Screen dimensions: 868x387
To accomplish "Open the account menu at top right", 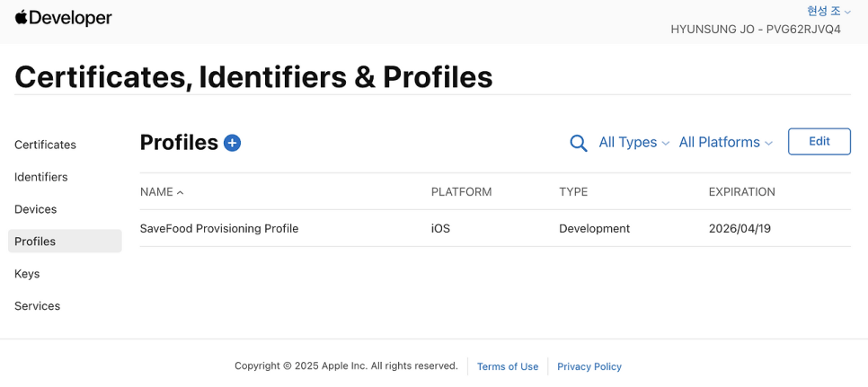I will pos(828,11).
